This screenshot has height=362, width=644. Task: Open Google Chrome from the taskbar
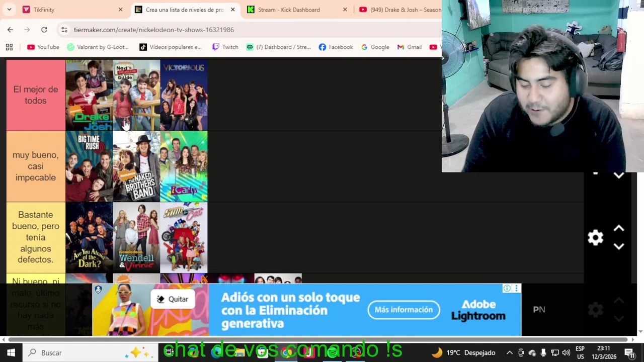coord(287,353)
